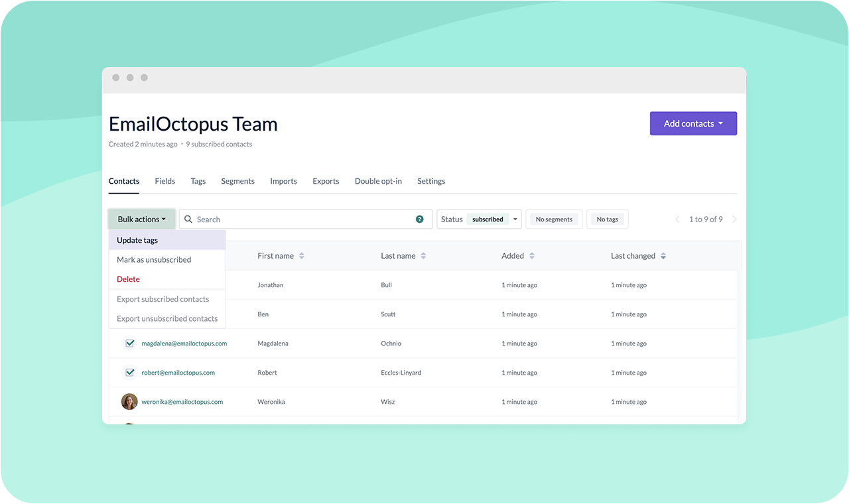The width and height of the screenshot is (849, 504).
Task: Open the Add contacts dropdown
Action: (693, 123)
